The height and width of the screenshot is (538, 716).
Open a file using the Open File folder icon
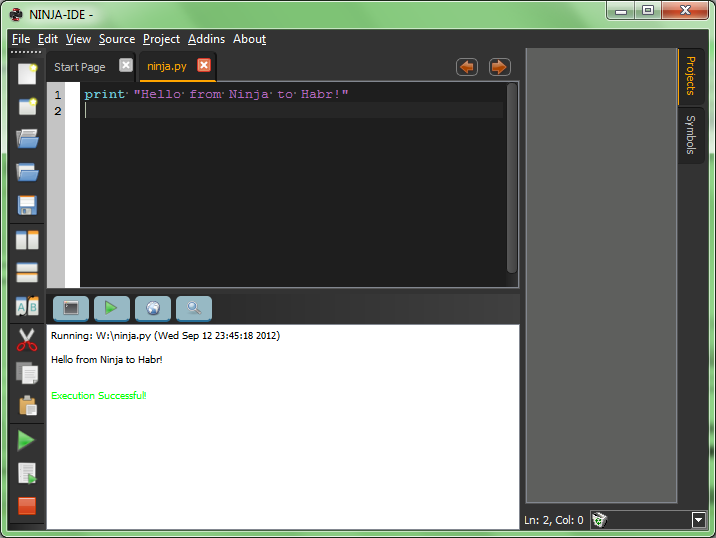pyautogui.click(x=27, y=139)
